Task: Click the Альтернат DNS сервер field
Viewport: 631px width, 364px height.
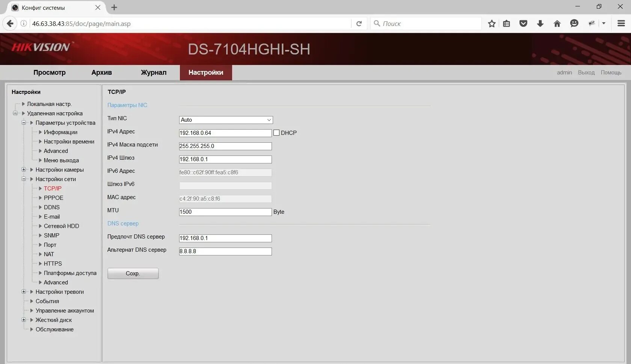Action: [x=225, y=251]
